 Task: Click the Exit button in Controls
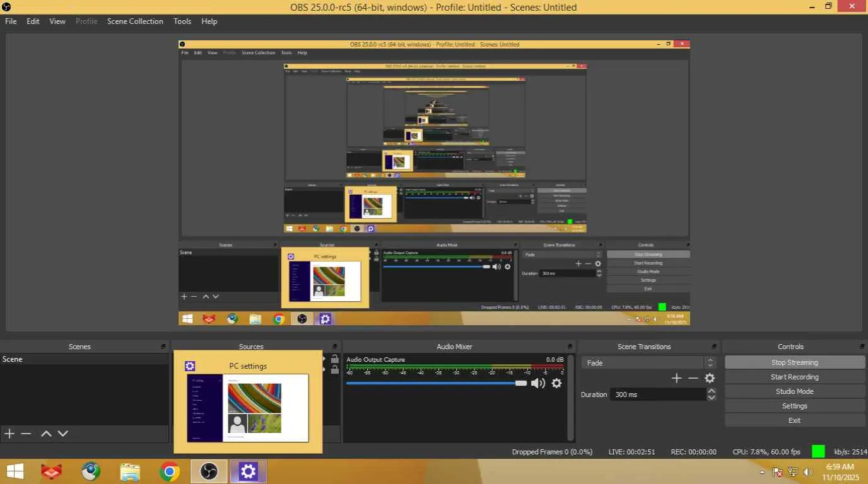[x=795, y=420]
